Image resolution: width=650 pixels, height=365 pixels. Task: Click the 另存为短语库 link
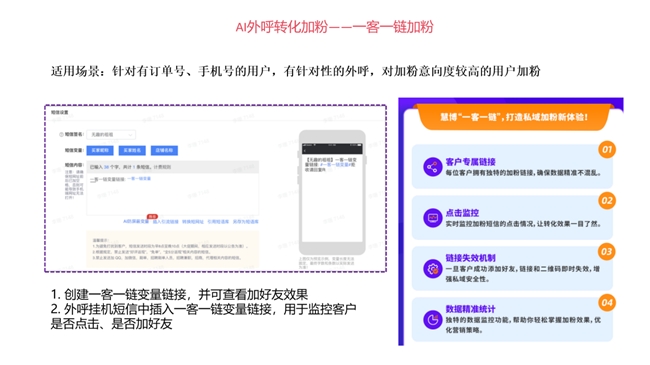(245, 221)
